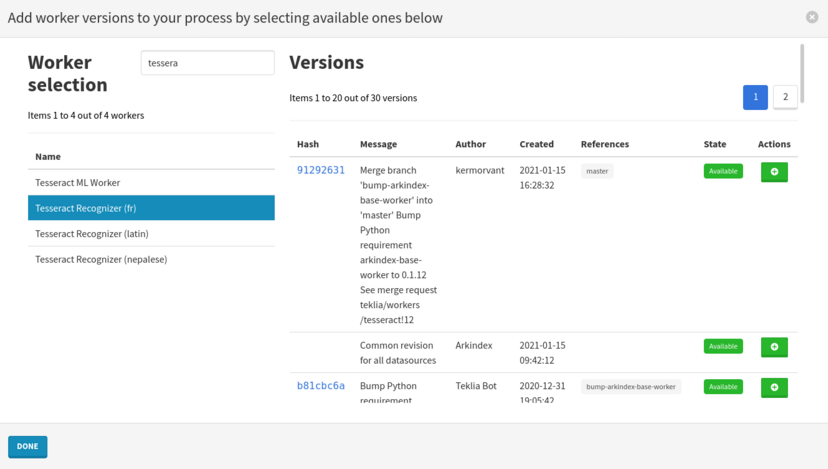Image resolution: width=828 pixels, height=469 pixels.
Task: Select versions page 1
Action: coord(755,97)
